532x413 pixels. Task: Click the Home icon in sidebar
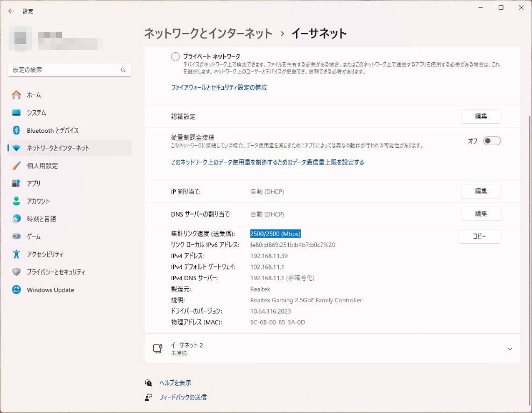(x=16, y=95)
